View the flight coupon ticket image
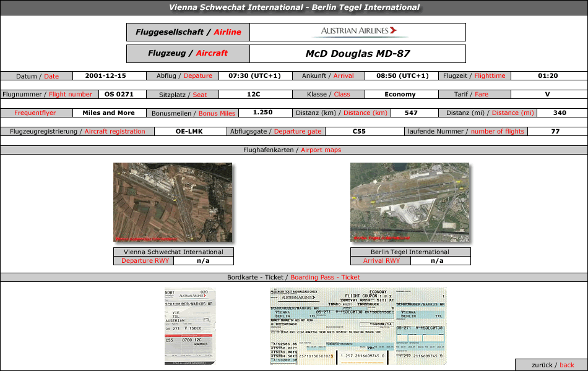Screen dimensions: 588x371 click(358, 326)
